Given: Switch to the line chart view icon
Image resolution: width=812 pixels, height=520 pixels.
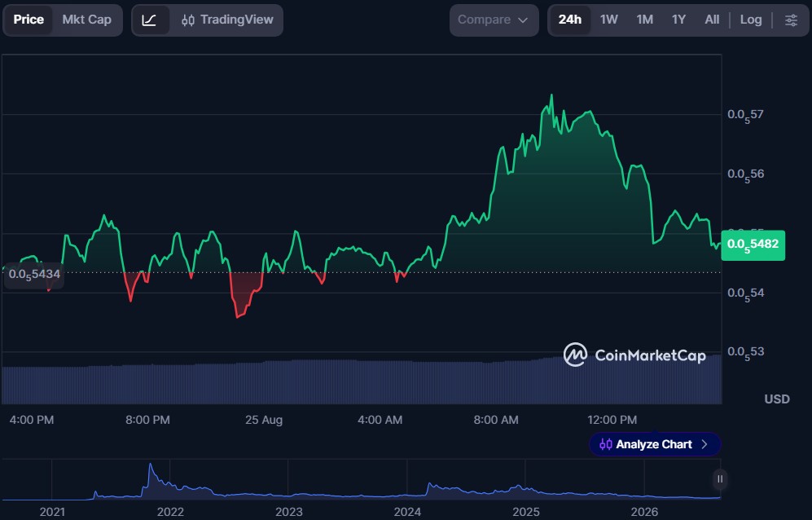Looking at the screenshot, I should click(150, 20).
